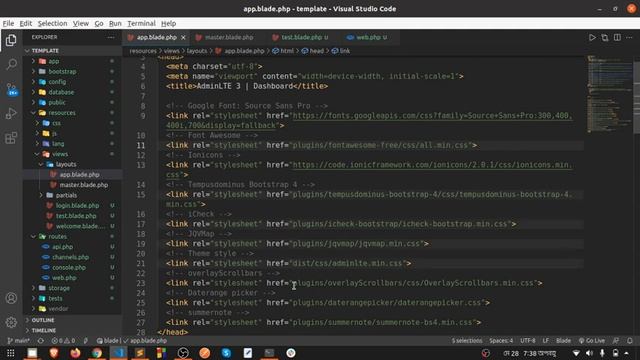Collapse the resources folder
Viewport: 640px width, 360px height.
click(72, 113)
